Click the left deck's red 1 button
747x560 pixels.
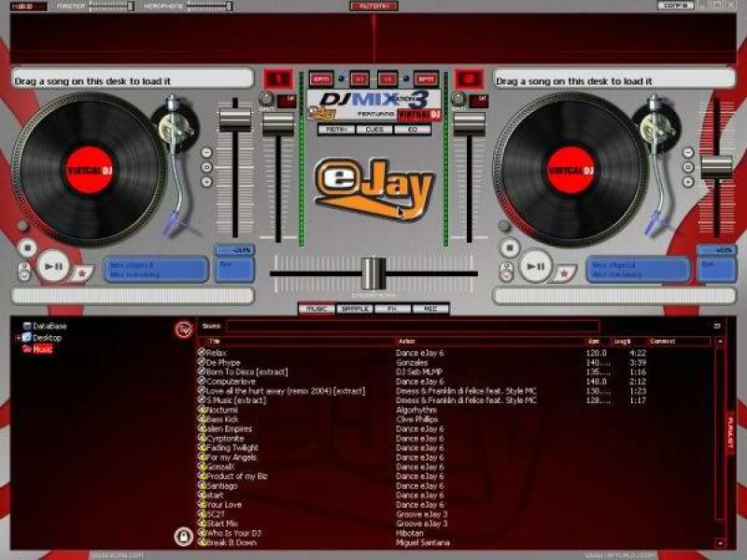pyautogui.click(x=277, y=79)
